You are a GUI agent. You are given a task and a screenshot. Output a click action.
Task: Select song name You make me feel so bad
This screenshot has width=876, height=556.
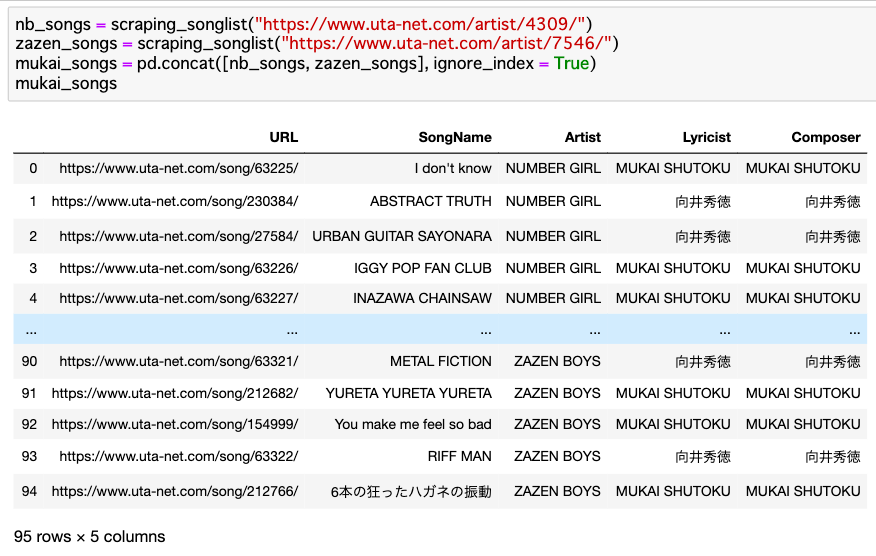pyautogui.click(x=413, y=425)
